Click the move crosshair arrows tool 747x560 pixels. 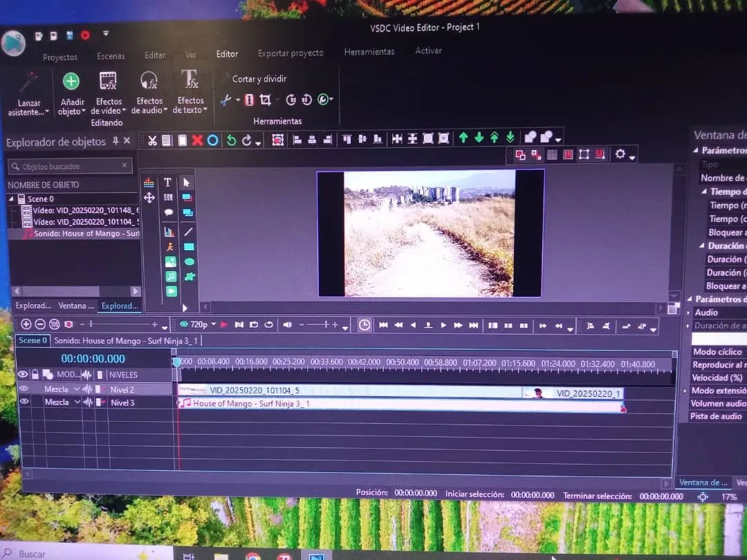coord(149,198)
